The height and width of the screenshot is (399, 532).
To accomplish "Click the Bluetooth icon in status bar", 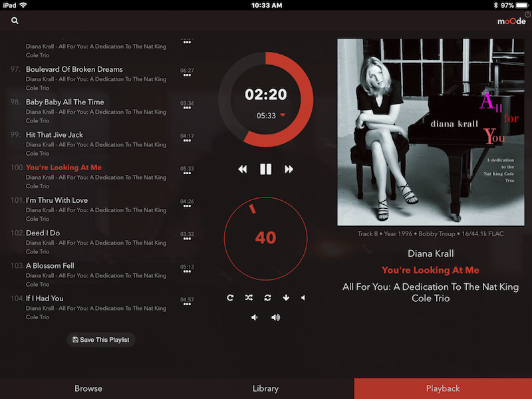I will click(495, 5).
